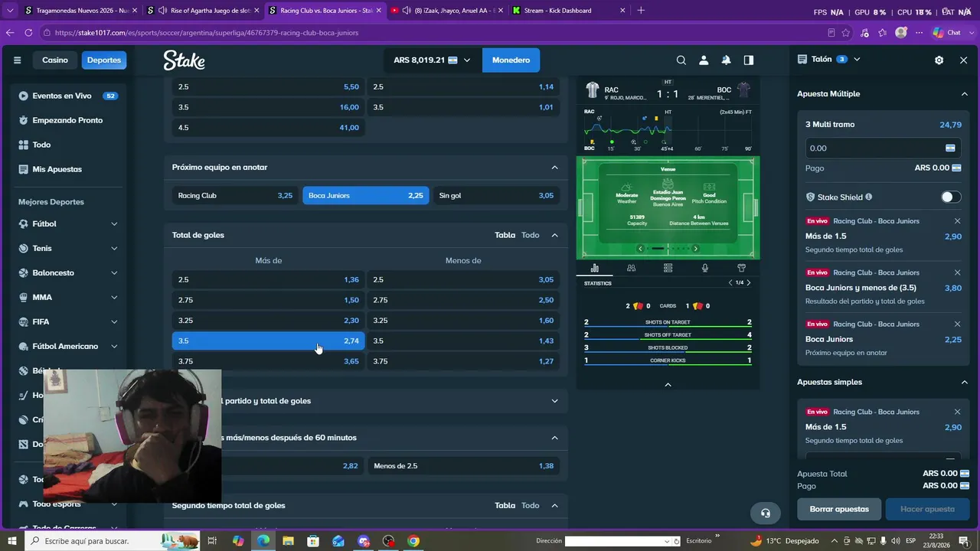Collapse the match statistics widget
This screenshot has width=980, height=551.
coord(668,384)
